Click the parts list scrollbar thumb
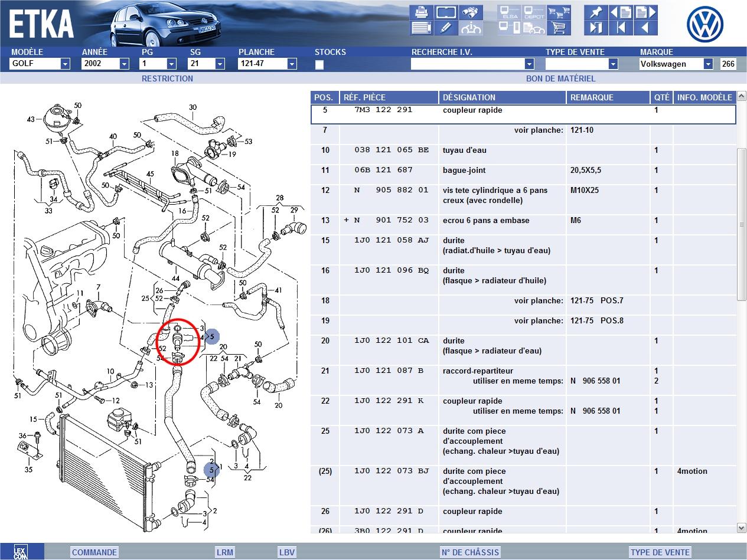 point(742,224)
